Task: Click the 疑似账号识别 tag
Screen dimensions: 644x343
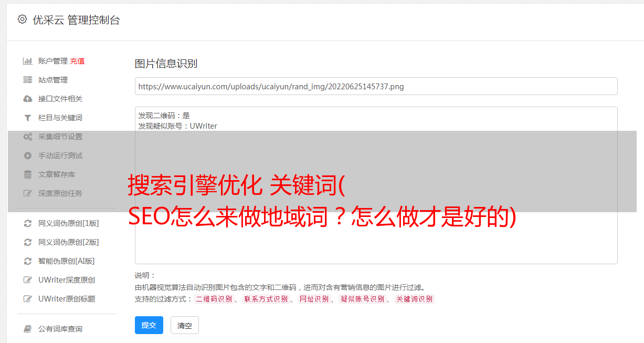Action: (x=363, y=299)
